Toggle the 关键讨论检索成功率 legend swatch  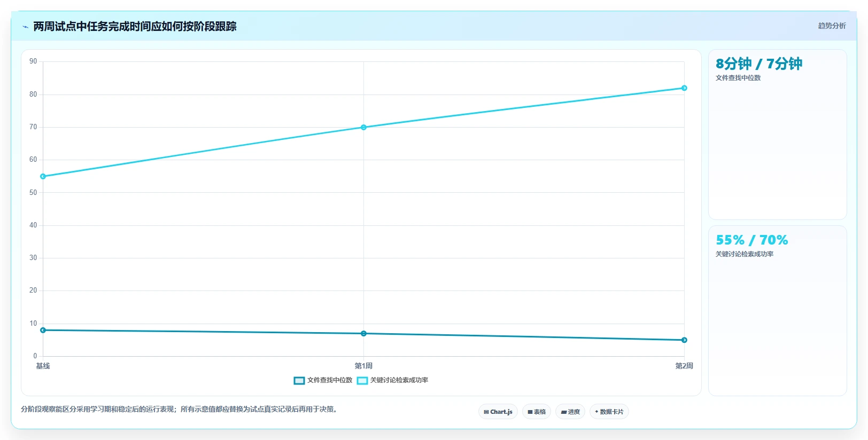pyautogui.click(x=362, y=381)
